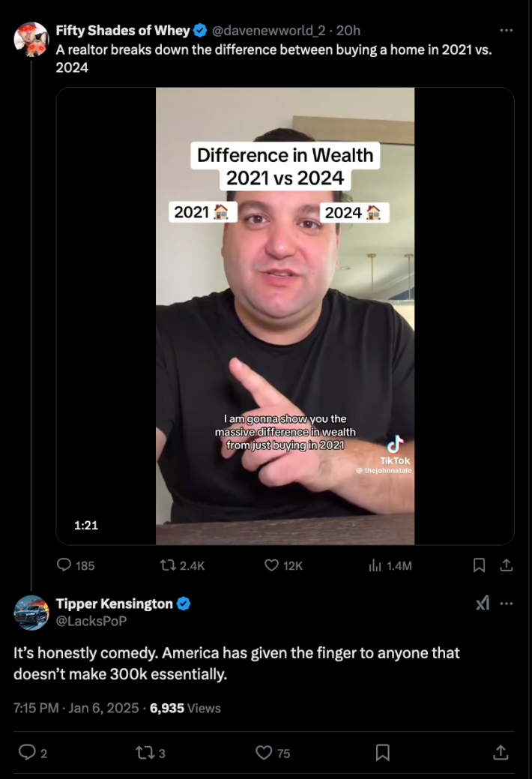Bookmark the Fifty Shades of Whey post
Viewport: 532px width, 779px height.
tap(479, 565)
